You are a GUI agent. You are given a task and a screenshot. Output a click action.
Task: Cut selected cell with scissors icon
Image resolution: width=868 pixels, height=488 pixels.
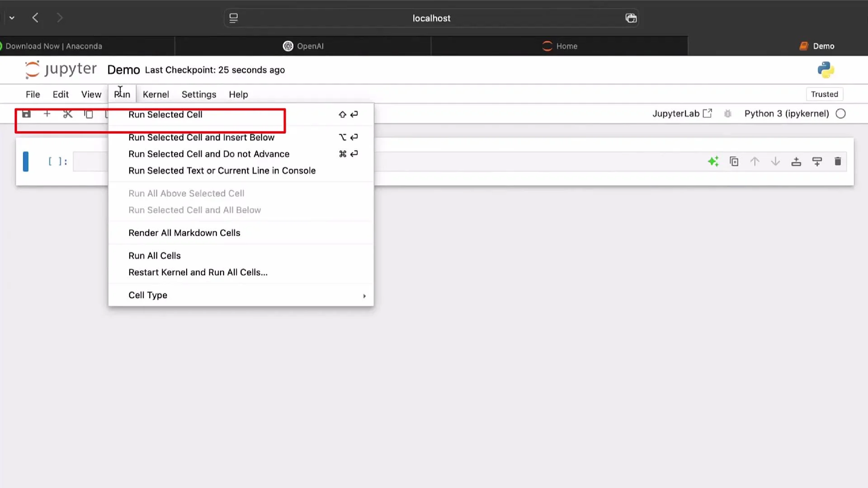tap(68, 114)
